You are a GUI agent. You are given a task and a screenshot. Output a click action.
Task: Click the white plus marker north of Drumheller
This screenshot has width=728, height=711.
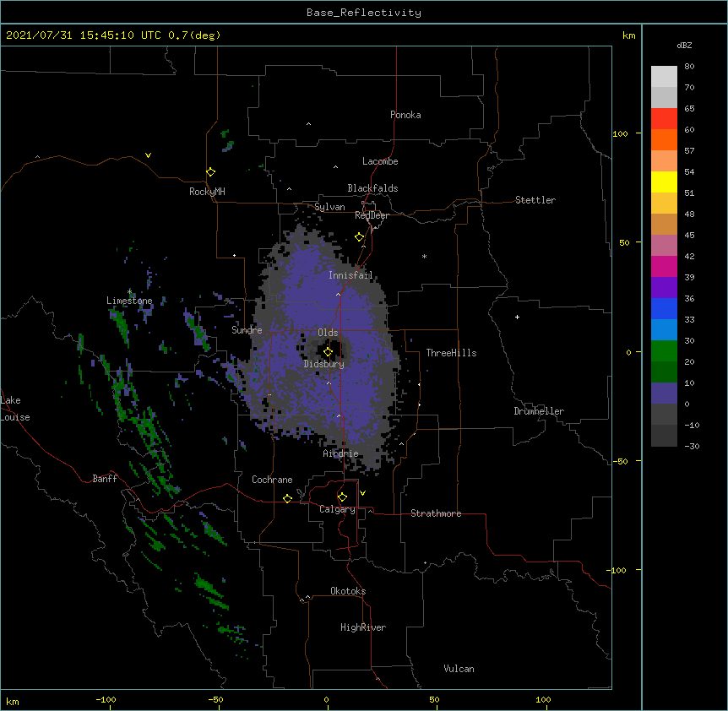coord(517,317)
